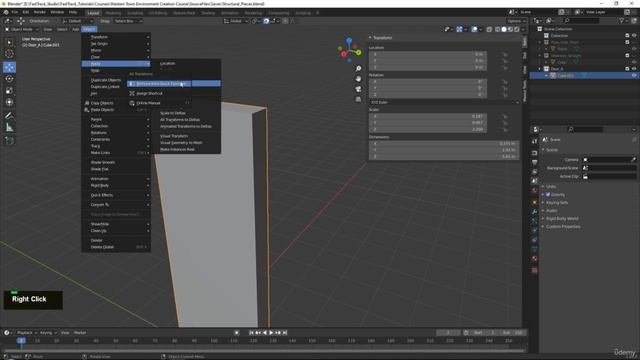Click the Blender logo menu icon
This screenshot has height=360, width=640.
coord(6,12)
